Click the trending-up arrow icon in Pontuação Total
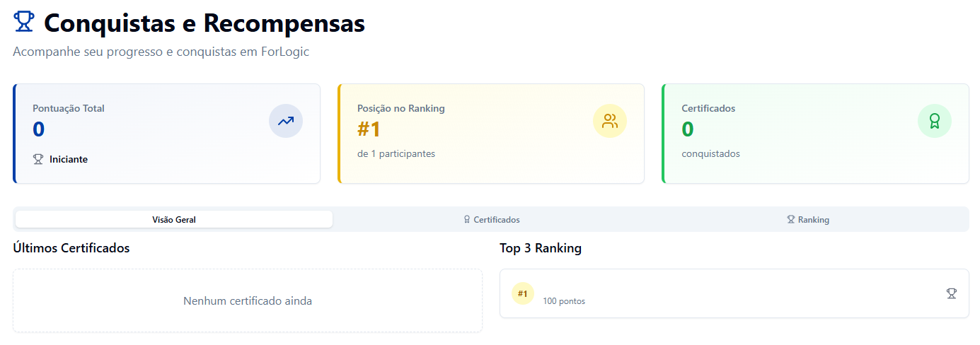Screen dimensions: 980x345 coord(286,121)
